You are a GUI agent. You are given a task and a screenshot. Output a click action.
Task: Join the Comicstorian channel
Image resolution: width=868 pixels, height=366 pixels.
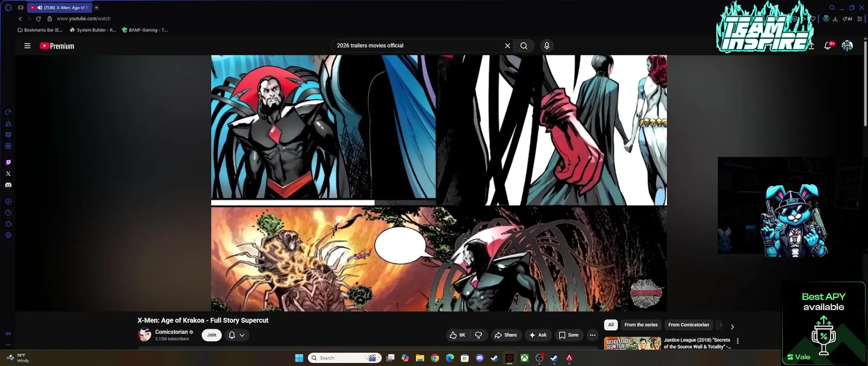click(212, 335)
